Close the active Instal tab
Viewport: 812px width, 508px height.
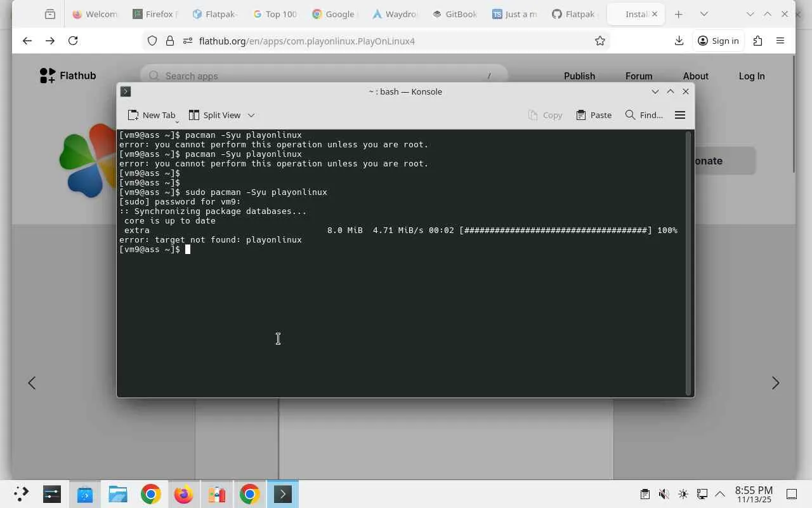point(654,14)
